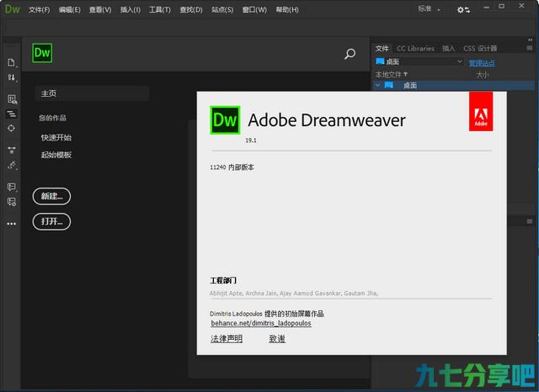Open the 查看(V) menu
This screenshot has width=539, height=392.
tap(100, 9)
